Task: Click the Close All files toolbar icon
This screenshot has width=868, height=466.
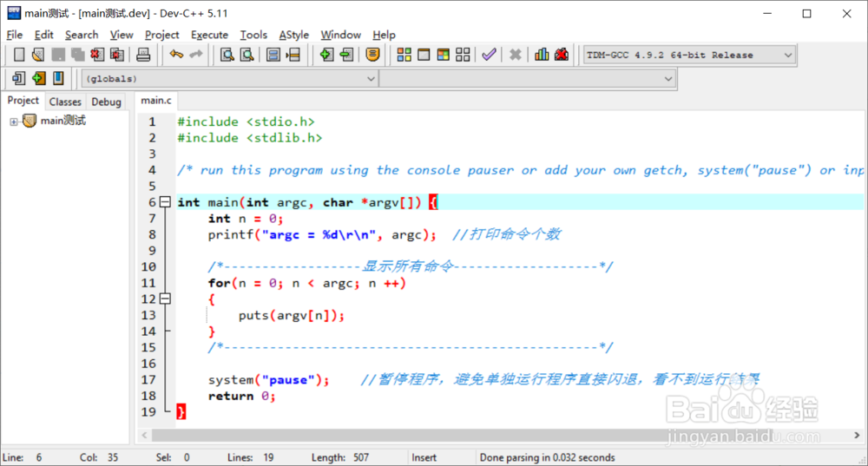Action: [117, 55]
